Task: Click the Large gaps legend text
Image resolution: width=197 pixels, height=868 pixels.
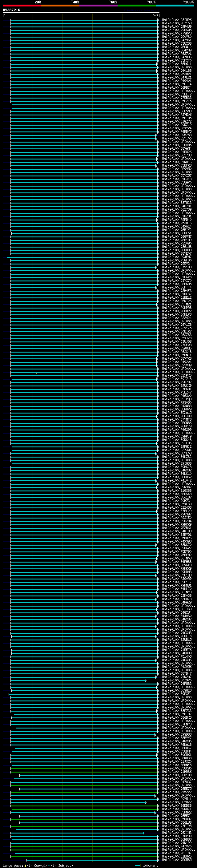Action: pyautogui.click(x=13, y=865)
